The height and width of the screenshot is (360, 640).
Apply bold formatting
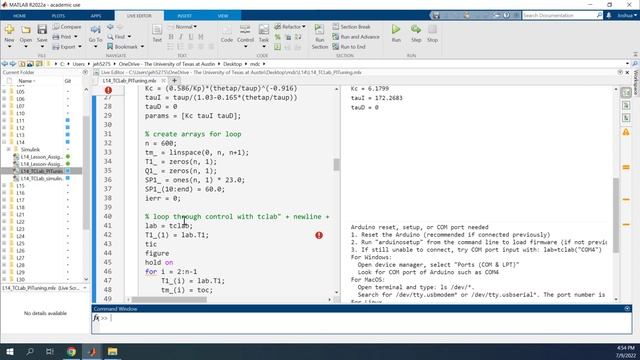(x=171, y=37)
